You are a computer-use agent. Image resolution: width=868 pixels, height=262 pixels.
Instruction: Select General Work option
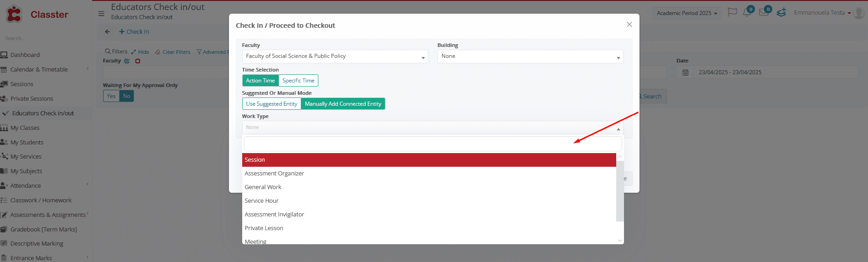[x=429, y=187]
